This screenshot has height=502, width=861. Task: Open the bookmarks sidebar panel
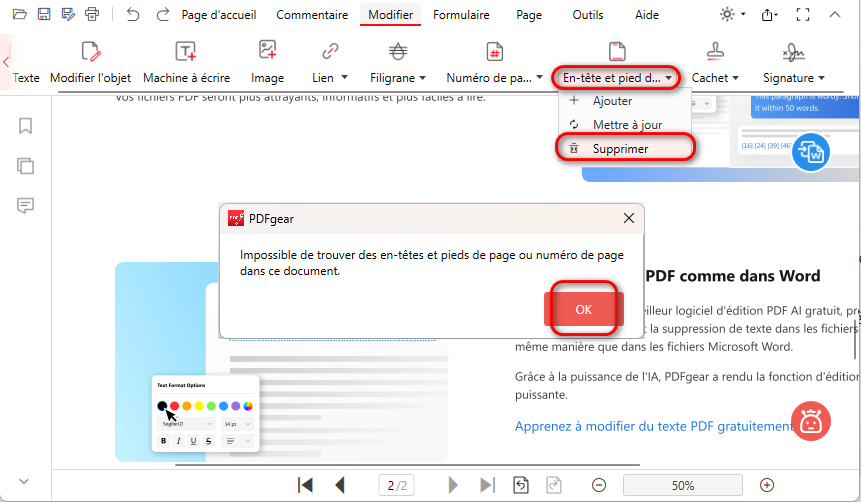coord(25,126)
